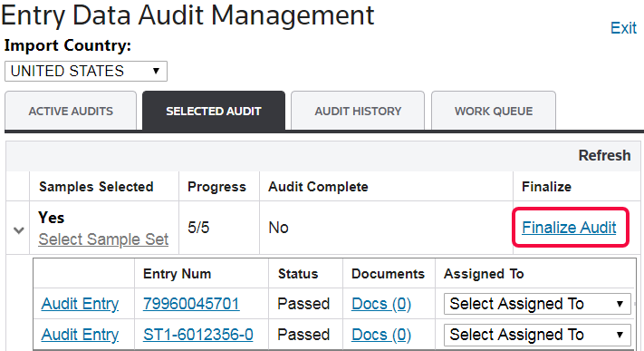644x351 pixels.
Task: Go to the Work Queue tab
Action: 494,111
